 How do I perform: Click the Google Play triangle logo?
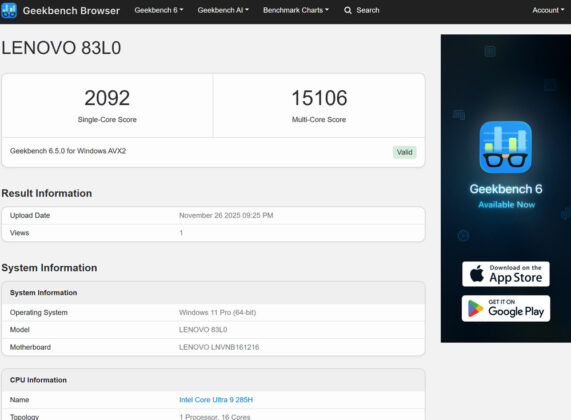[476, 309]
